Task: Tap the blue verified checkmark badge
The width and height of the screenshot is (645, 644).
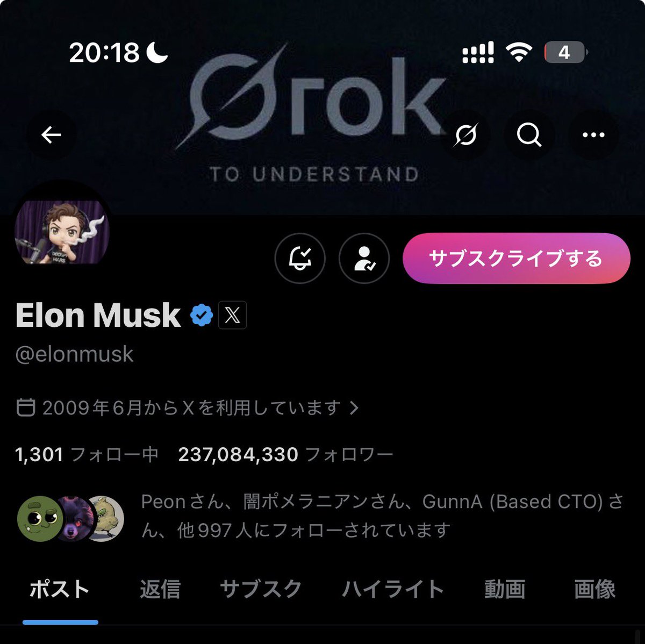Action: click(x=202, y=316)
